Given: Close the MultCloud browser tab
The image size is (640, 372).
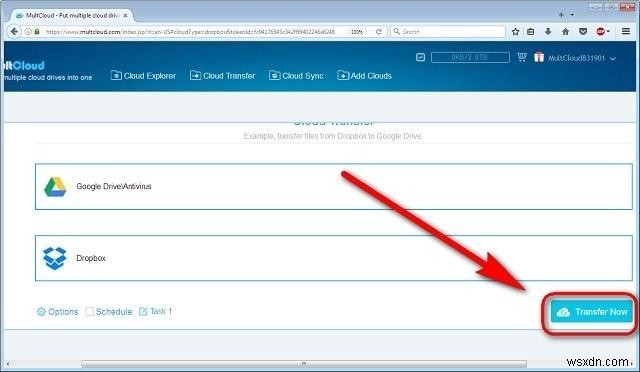Looking at the screenshot, I should pyautogui.click(x=125, y=16).
